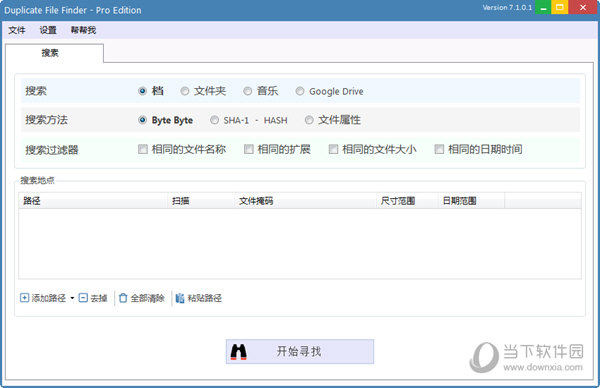
Task: Click the add path plus icon
Action: point(24,298)
